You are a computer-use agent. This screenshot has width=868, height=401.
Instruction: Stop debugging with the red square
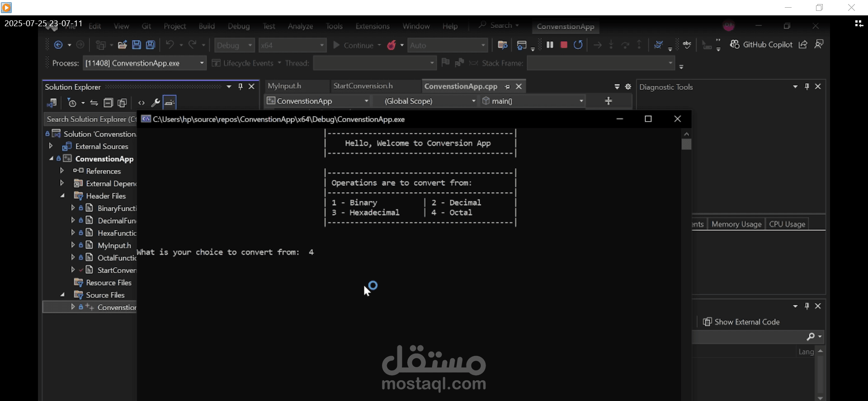(564, 45)
